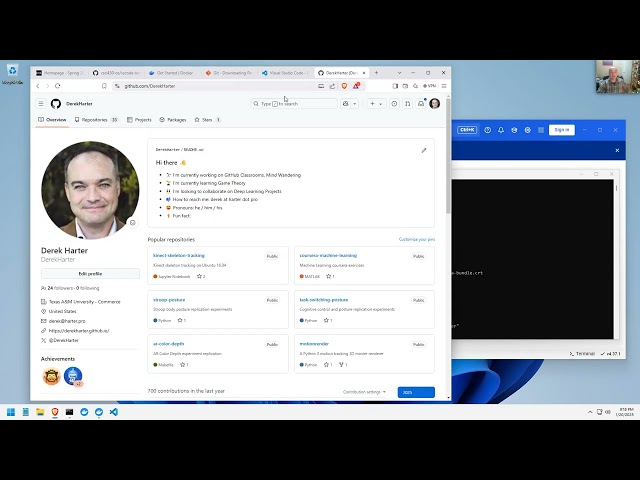This screenshot has width=640, height=480.
Task: Open the Issues icon in GitHub header
Action: 394,104
